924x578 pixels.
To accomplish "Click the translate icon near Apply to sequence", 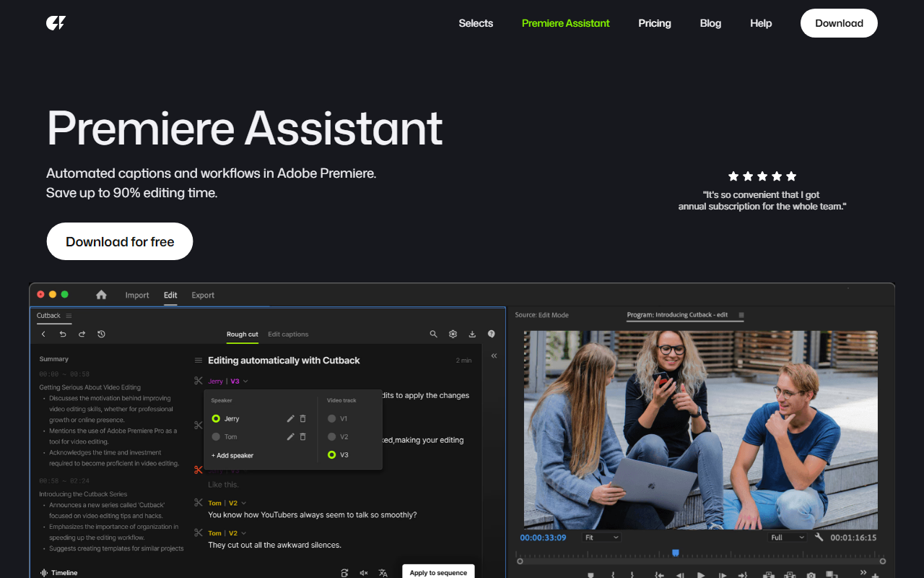I will click(383, 573).
